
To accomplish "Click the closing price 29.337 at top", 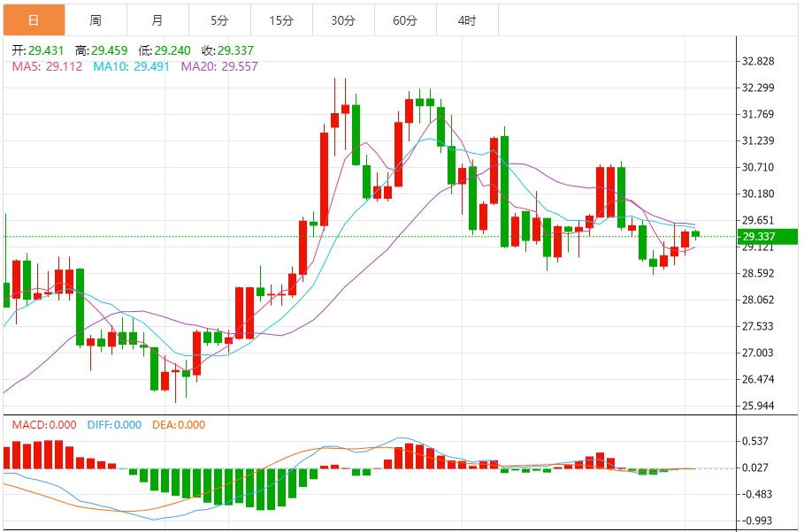I will coord(235,50).
